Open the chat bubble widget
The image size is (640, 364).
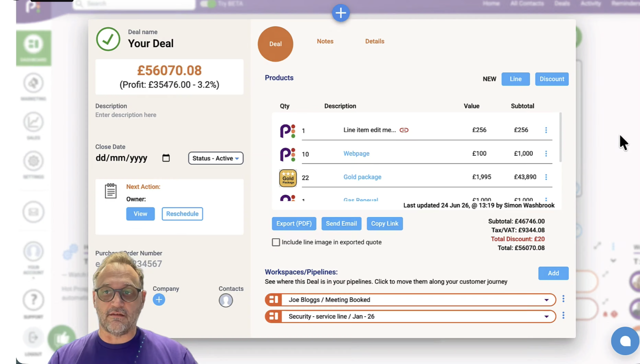[625, 341]
